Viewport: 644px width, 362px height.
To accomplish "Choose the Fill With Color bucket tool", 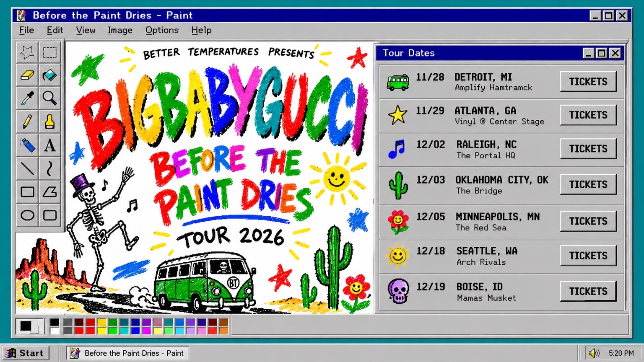I will [x=49, y=75].
